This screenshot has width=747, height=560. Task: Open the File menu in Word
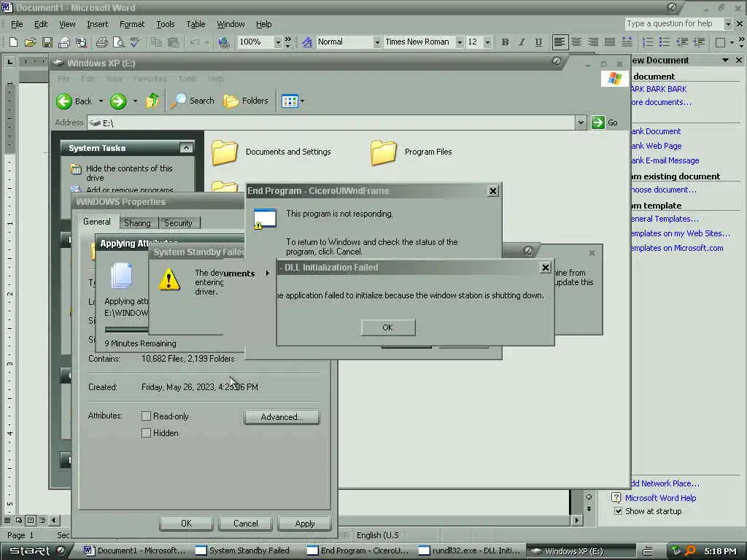pyautogui.click(x=17, y=24)
